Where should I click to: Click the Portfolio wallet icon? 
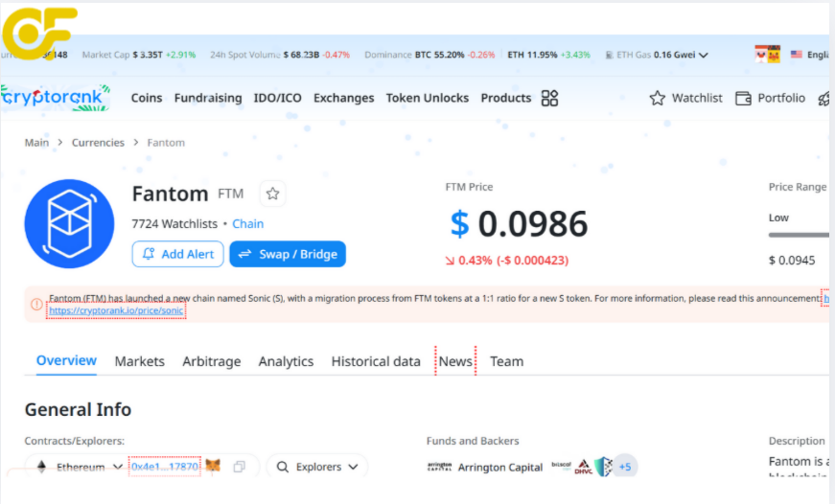[743, 98]
